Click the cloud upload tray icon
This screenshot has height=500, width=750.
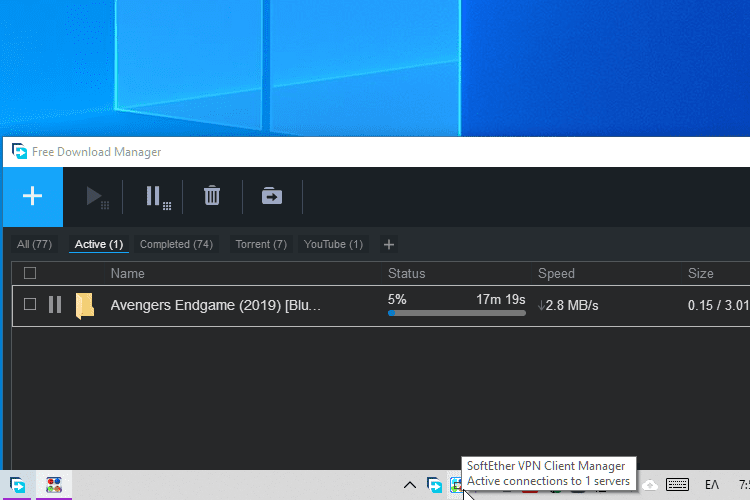click(650, 485)
